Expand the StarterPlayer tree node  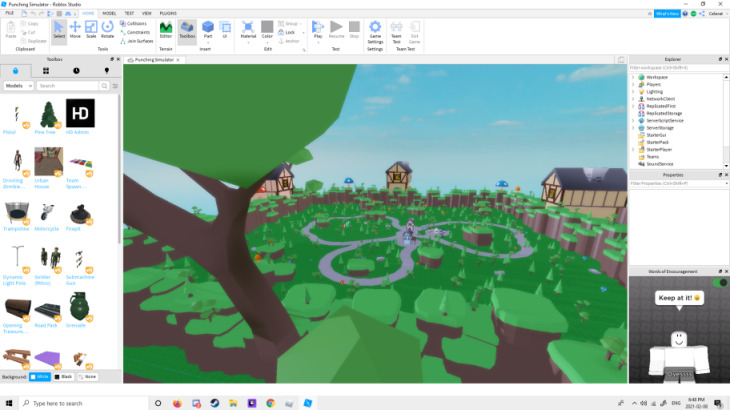click(x=633, y=149)
